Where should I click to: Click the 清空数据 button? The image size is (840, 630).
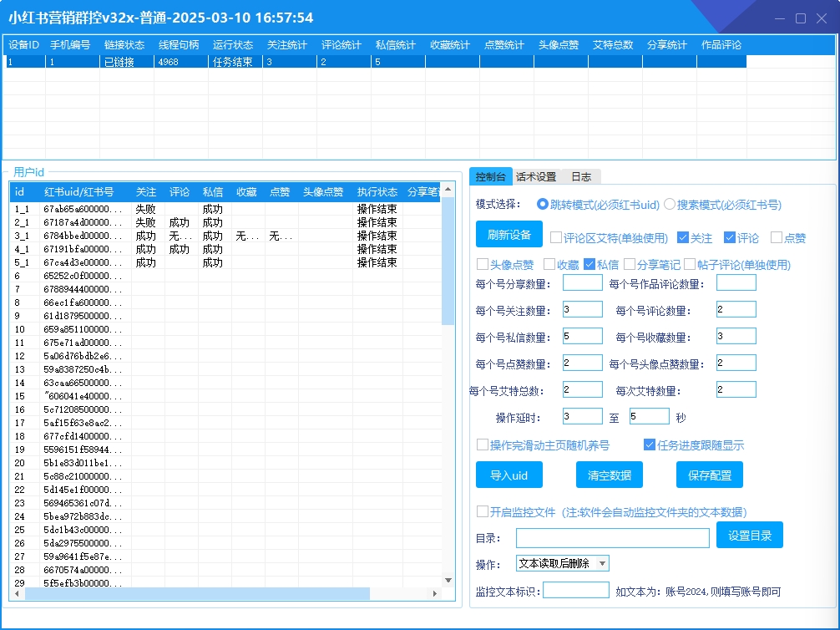pos(609,475)
